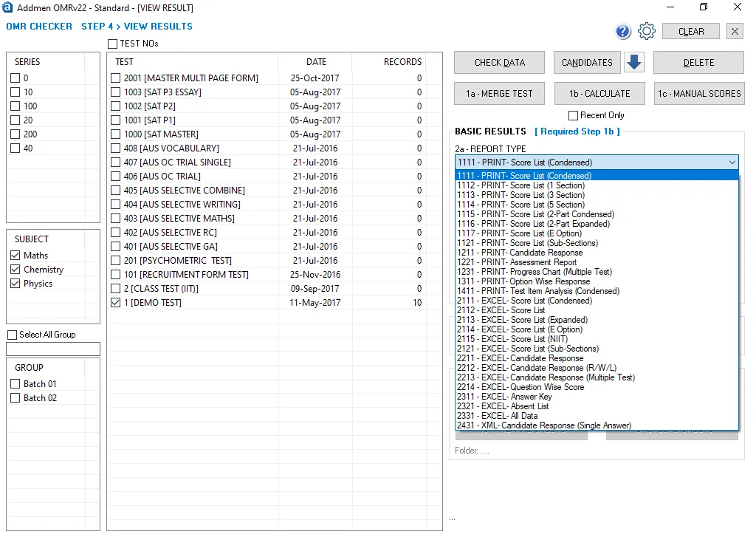Image resolution: width=756 pixels, height=537 pixels.
Task: Choose 1411 Test Item Analysis (Condensed)
Action: (x=597, y=291)
